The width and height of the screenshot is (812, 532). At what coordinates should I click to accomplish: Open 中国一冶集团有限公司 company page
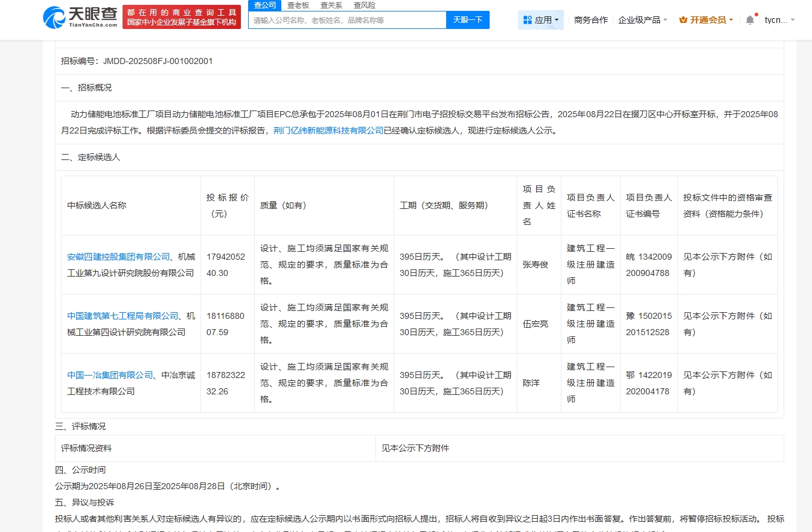110,375
